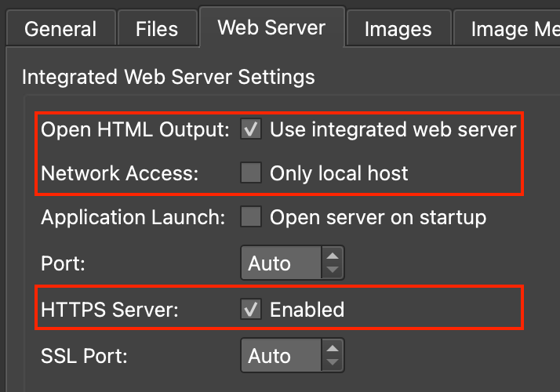Image resolution: width=560 pixels, height=392 pixels.
Task: Decrease SSL Port with the down arrow
Action: click(333, 363)
